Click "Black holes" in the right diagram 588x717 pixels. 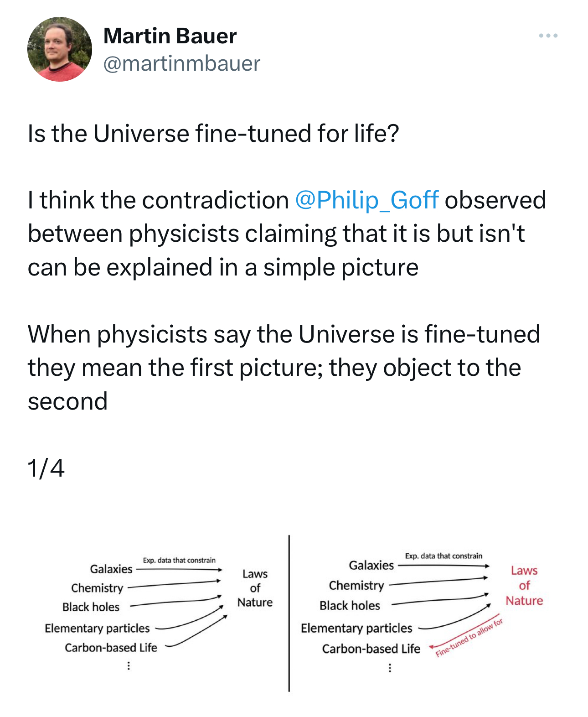350,606
